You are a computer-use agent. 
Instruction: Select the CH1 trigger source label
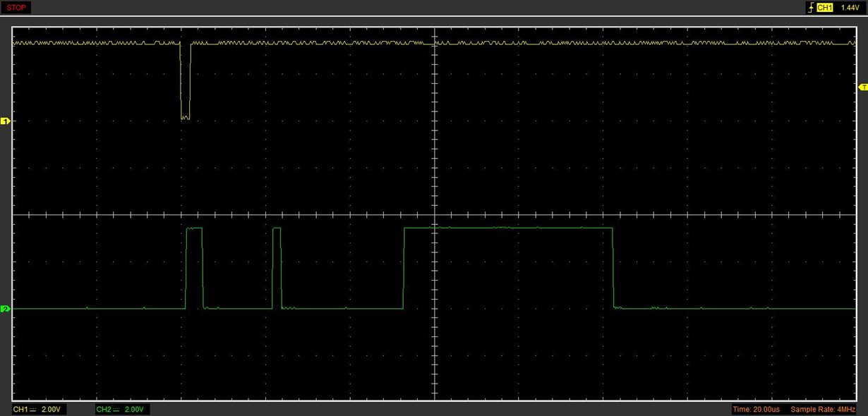pos(825,8)
